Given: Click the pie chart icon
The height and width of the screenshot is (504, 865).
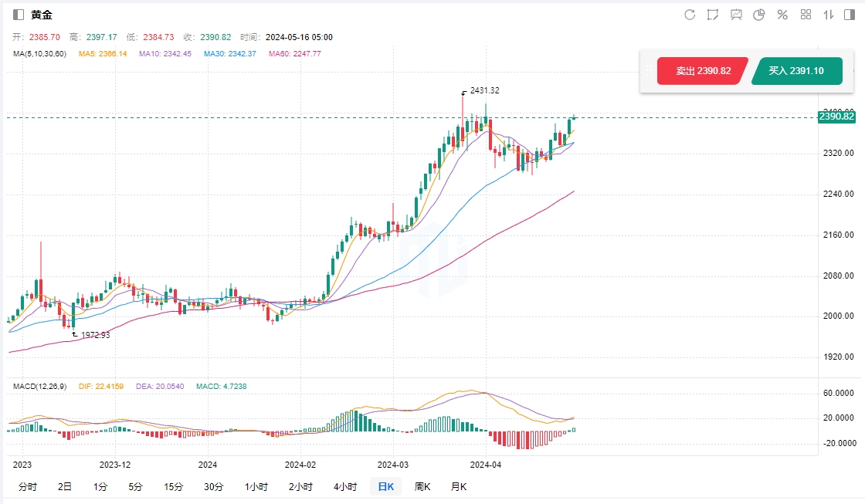Looking at the screenshot, I should point(759,15).
